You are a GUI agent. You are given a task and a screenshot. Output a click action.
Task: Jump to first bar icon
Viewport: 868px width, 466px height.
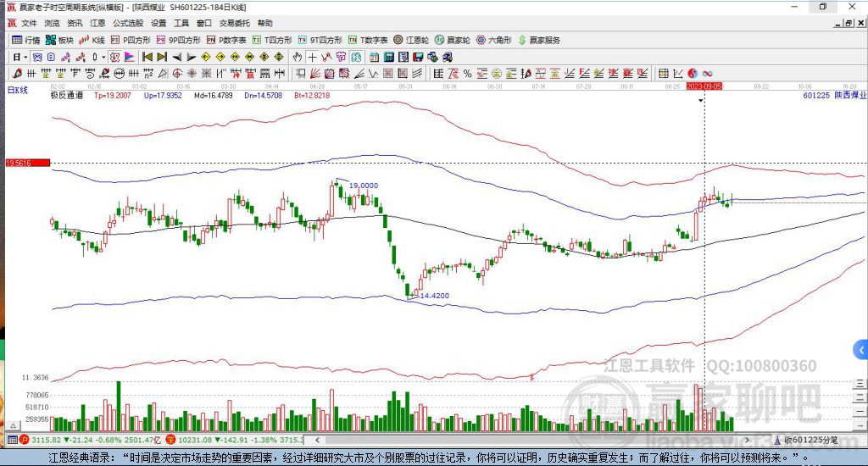pos(147,57)
